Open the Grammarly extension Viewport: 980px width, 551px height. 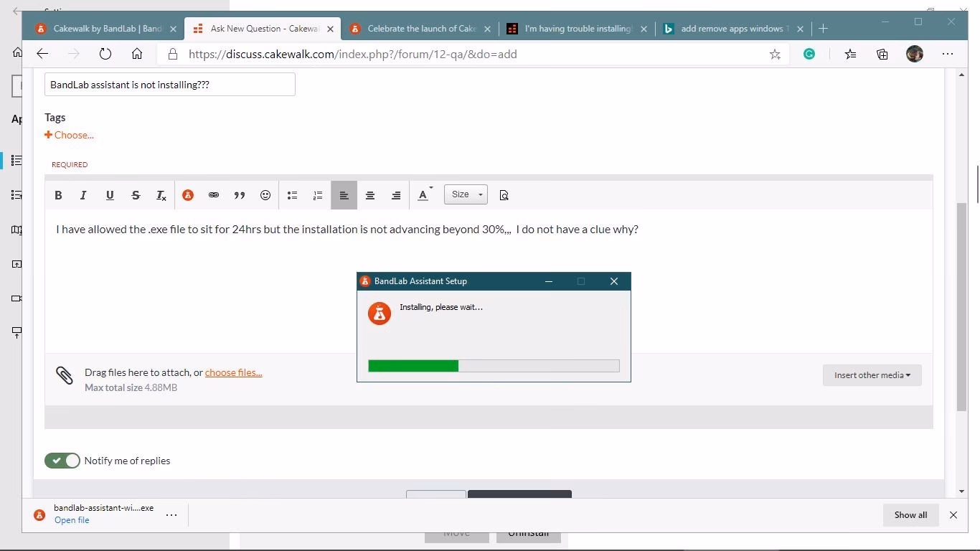click(x=809, y=54)
